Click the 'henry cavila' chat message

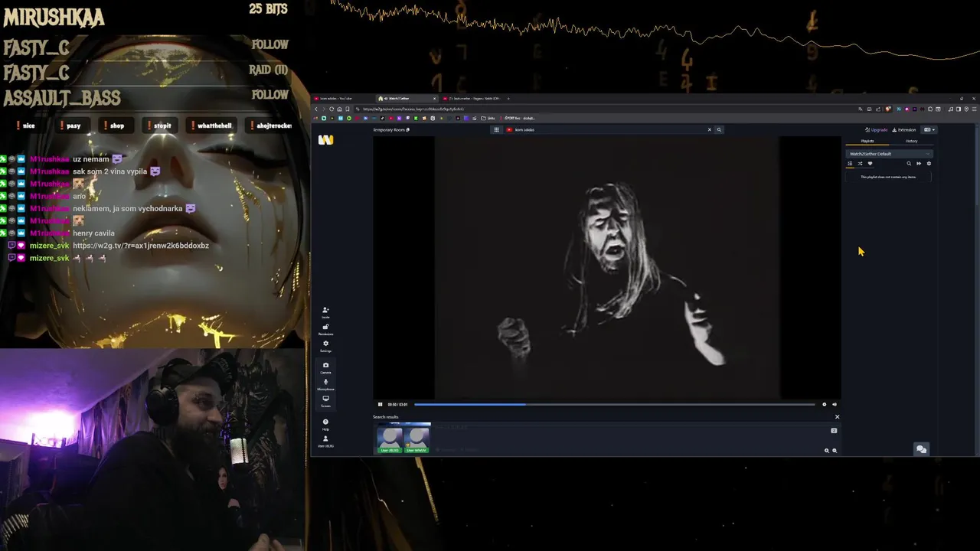tap(93, 233)
